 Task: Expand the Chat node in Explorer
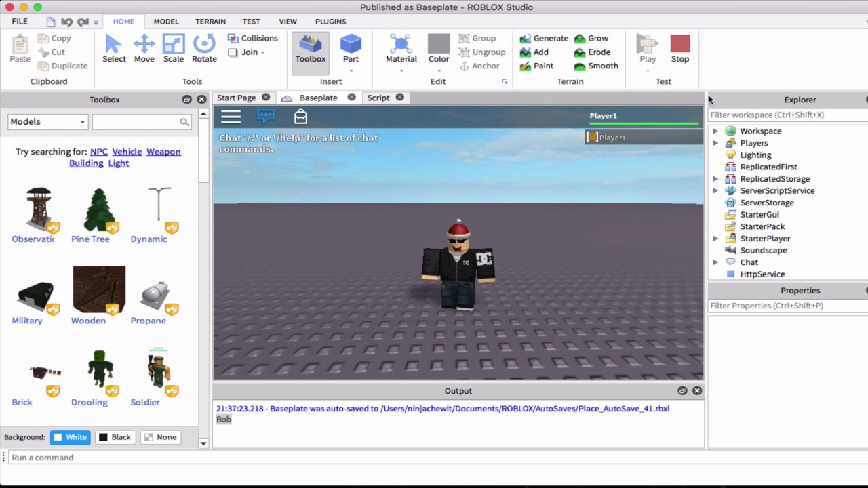click(715, 262)
